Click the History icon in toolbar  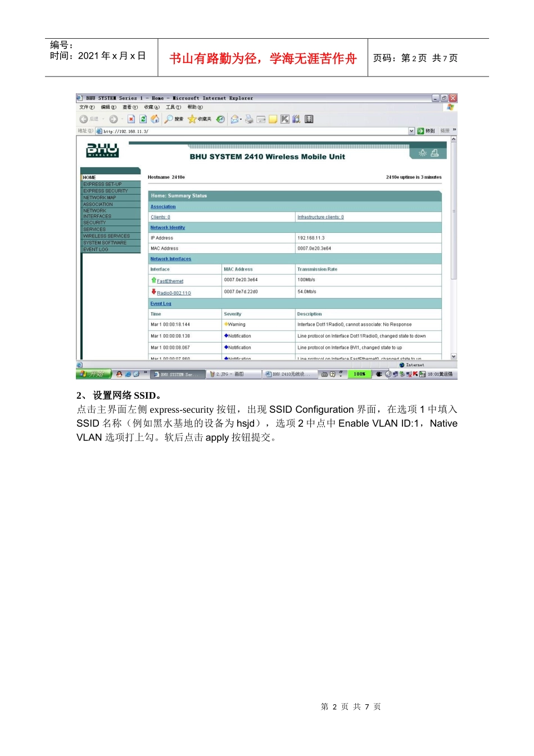coord(221,119)
